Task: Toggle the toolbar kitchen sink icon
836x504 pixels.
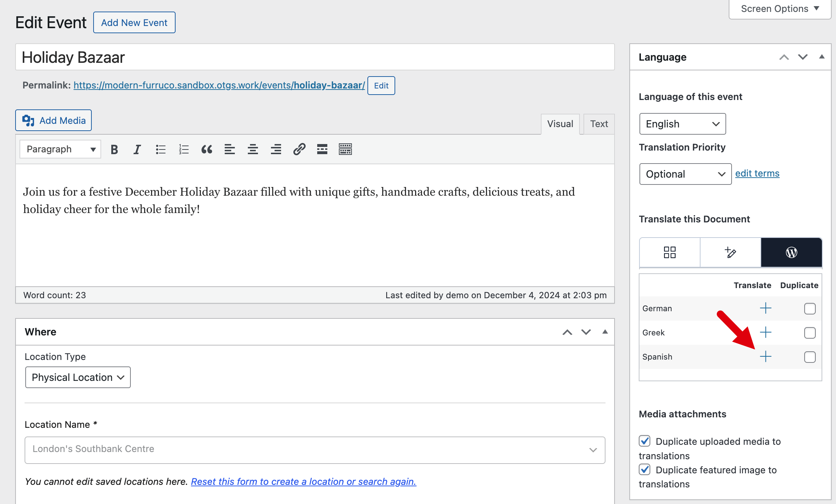Action: (345, 149)
